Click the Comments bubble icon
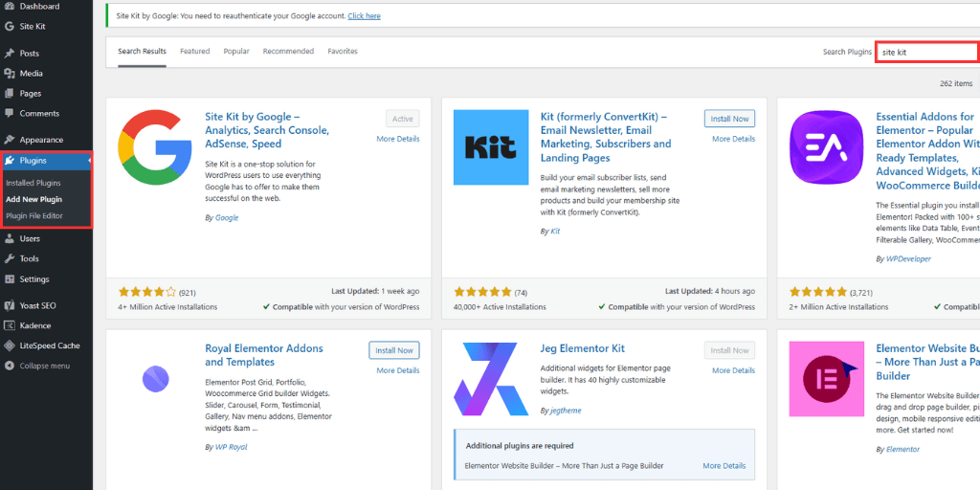980x490 pixels. (x=10, y=114)
